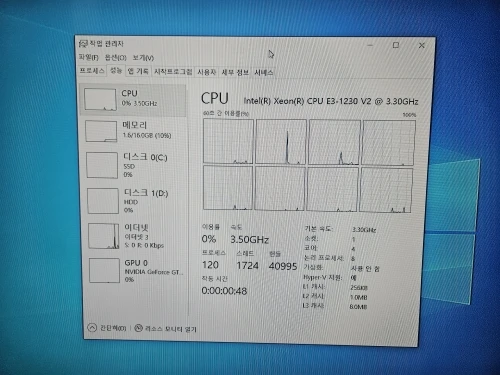Switch to the 서비스 tab
Screen dimensions: 500x375
(263, 73)
